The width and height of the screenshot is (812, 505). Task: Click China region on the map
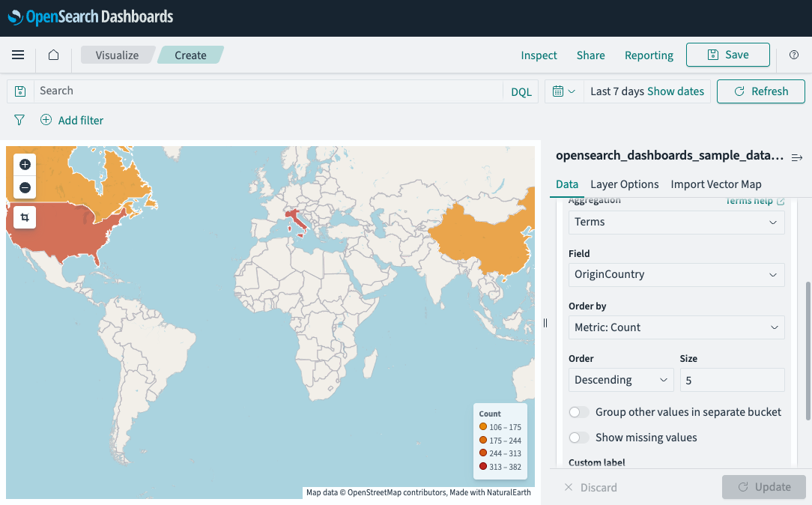[x=482, y=238]
